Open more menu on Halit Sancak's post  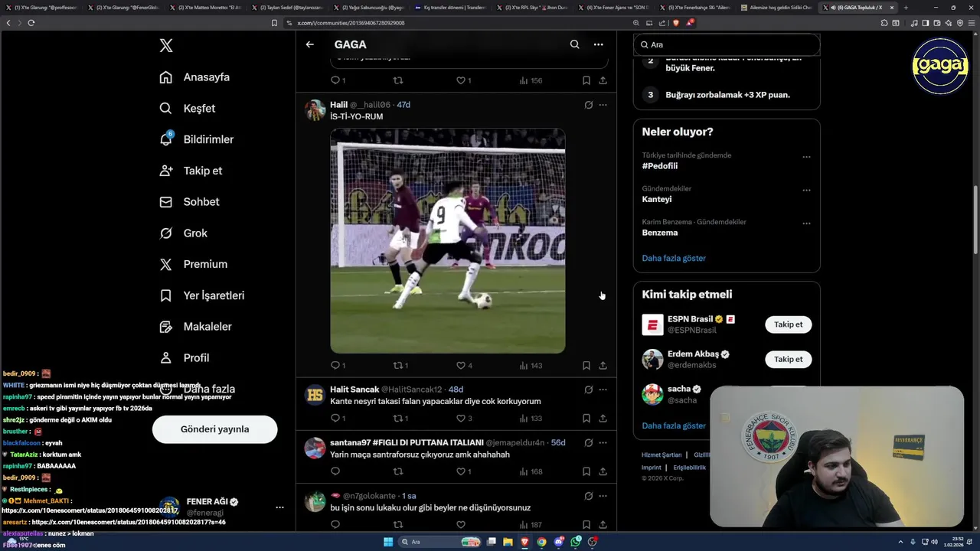coord(603,390)
